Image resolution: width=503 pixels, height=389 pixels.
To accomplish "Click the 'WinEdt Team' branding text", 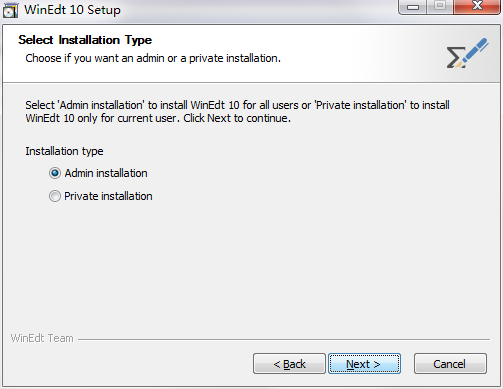I will tap(42, 338).
